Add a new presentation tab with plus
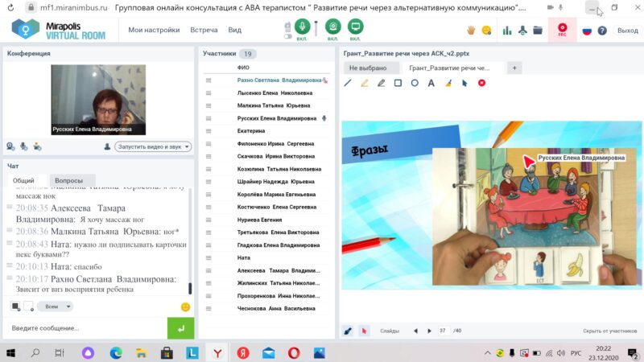The image size is (644, 362). point(514,68)
